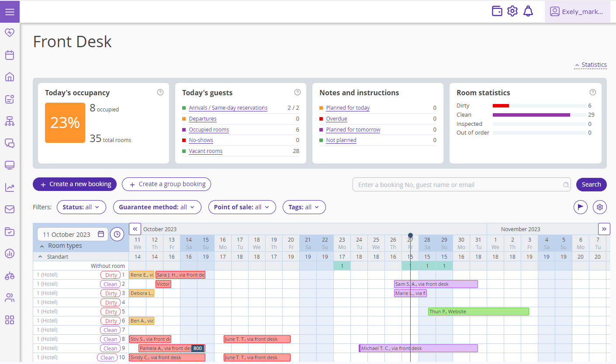Go to earlier dates with the double-left arrow

click(x=135, y=229)
